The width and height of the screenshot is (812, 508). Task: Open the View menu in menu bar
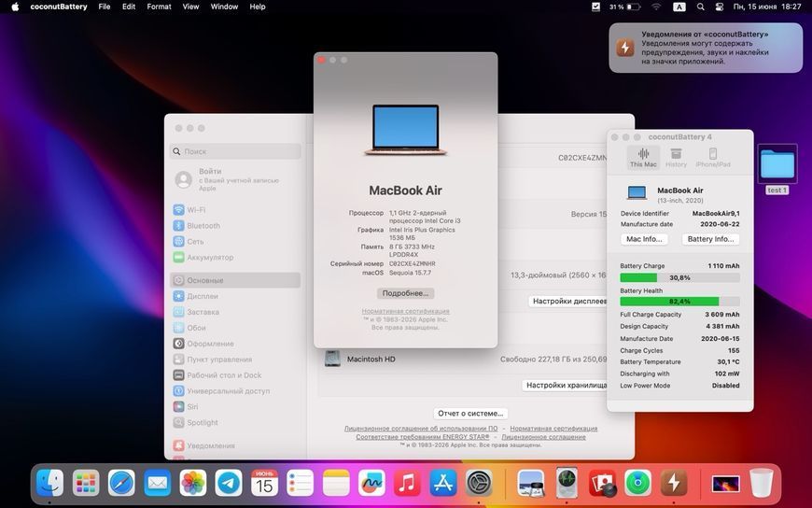click(190, 7)
